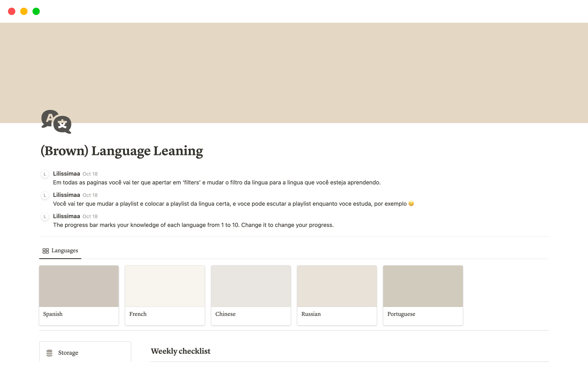Click the smiley emoji in comment

[x=411, y=204]
